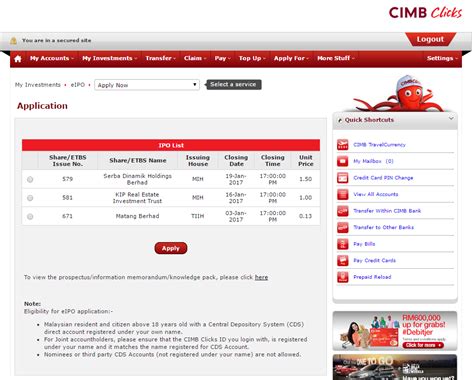Click the Issuing House column header

pyautogui.click(x=198, y=161)
